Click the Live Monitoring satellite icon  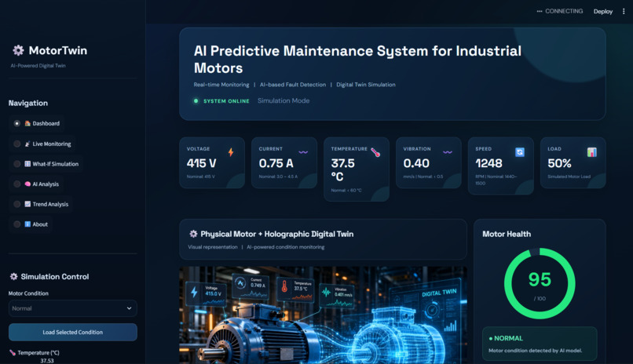click(27, 144)
